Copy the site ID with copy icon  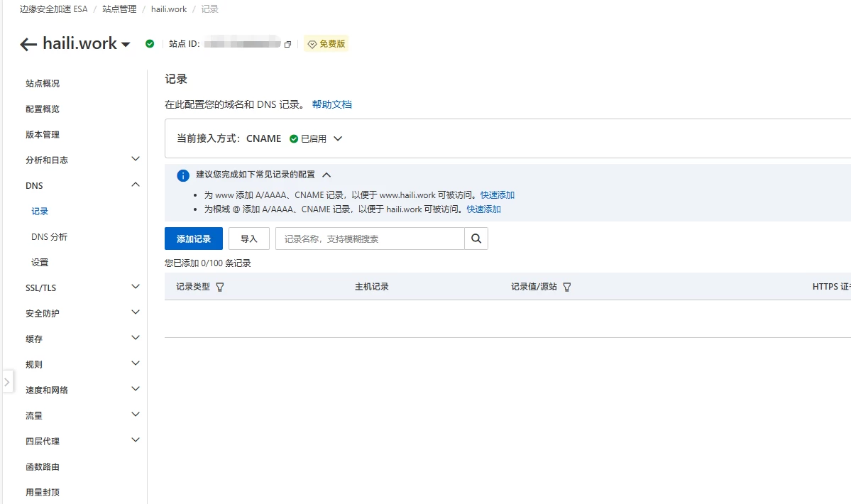click(287, 44)
